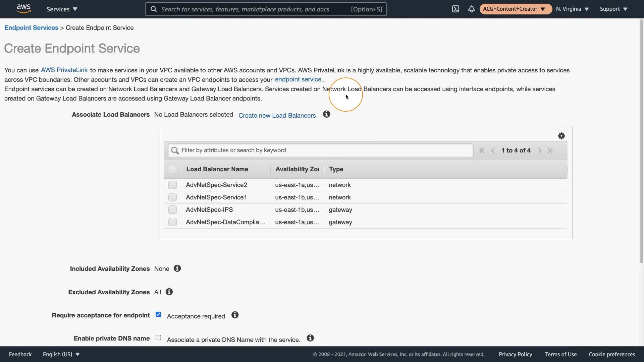The width and height of the screenshot is (644, 362).
Task: Expand the Services dropdown menu
Action: (x=62, y=9)
